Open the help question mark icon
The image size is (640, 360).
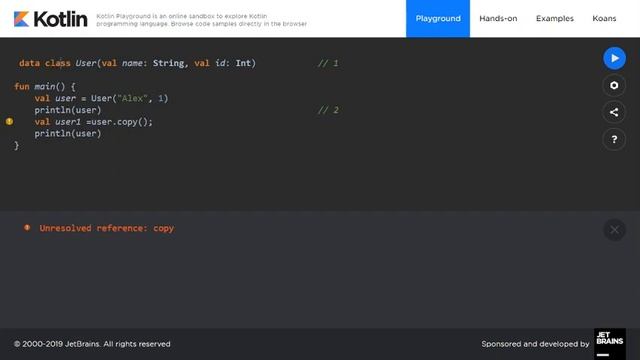(x=614, y=140)
